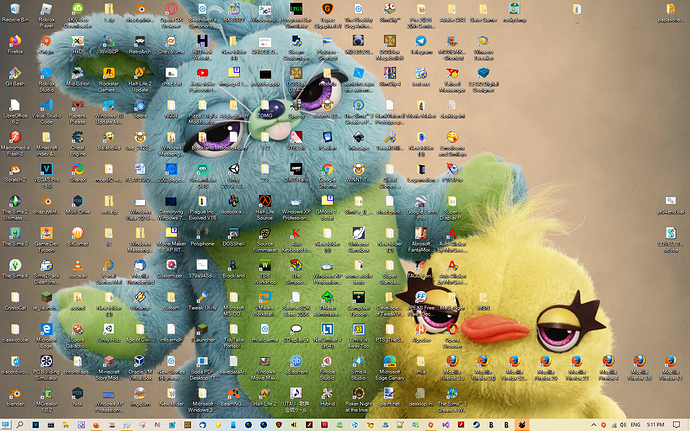Open the taskbar volume control
Screen dimensions: 690x431
tap(623, 425)
